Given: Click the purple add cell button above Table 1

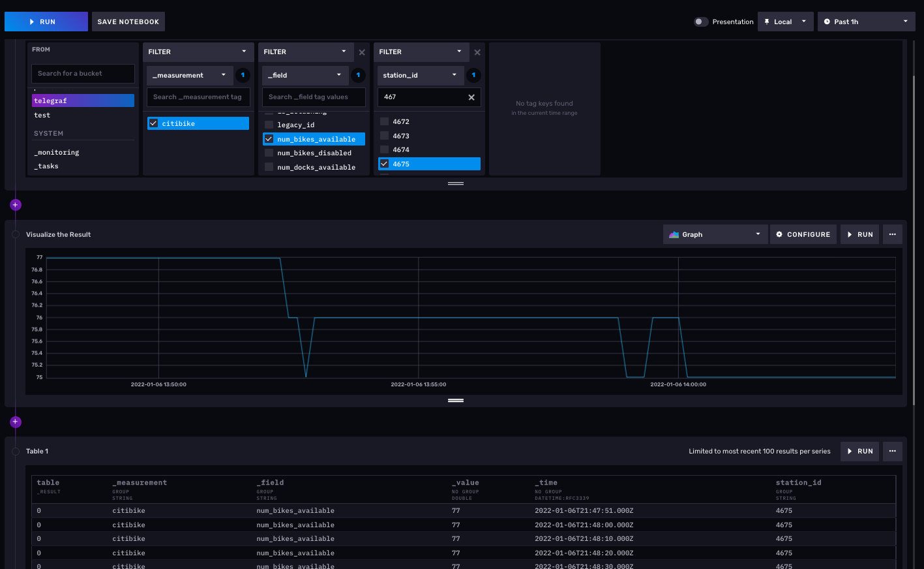Looking at the screenshot, I should [16, 422].
